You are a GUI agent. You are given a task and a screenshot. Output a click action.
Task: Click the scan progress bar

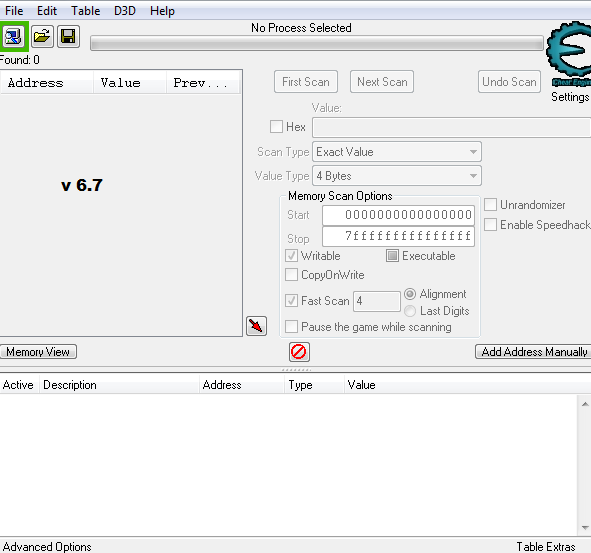click(x=317, y=43)
